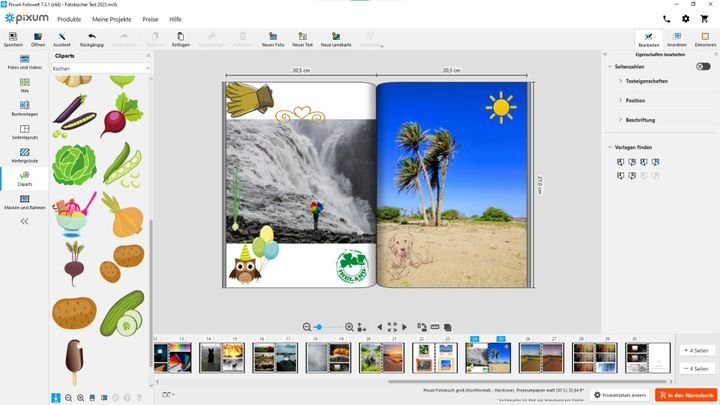Zoom out the clipart thumbnails
Image resolution: width=720 pixels, height=405 pixels.
[x=68, y=398]
